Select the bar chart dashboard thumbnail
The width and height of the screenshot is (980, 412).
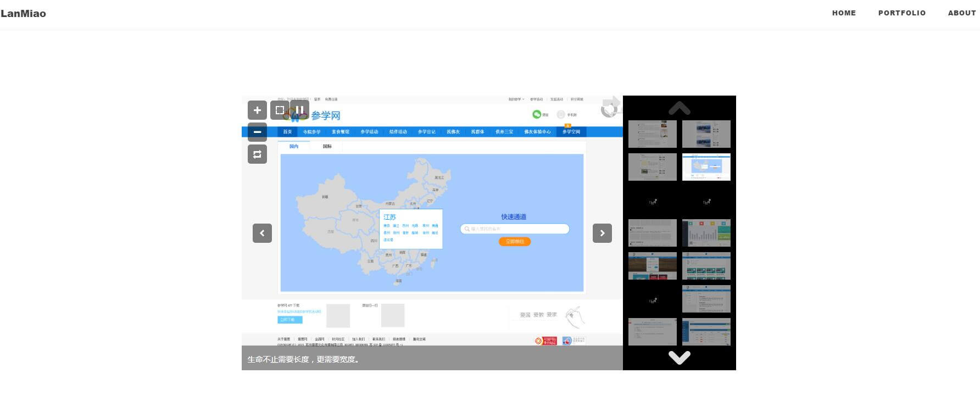coord(706,233)
